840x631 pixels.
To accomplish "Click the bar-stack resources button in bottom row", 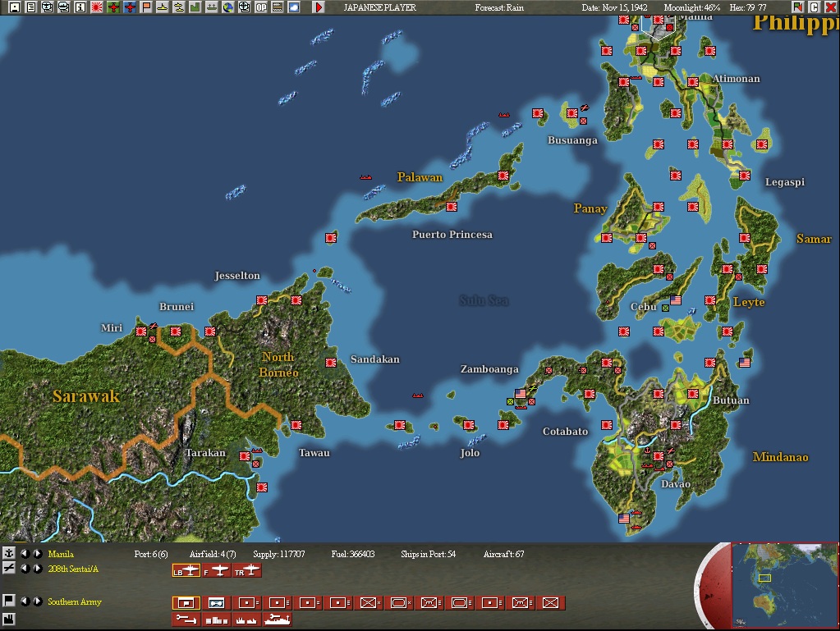I will [x=217, y=620].
